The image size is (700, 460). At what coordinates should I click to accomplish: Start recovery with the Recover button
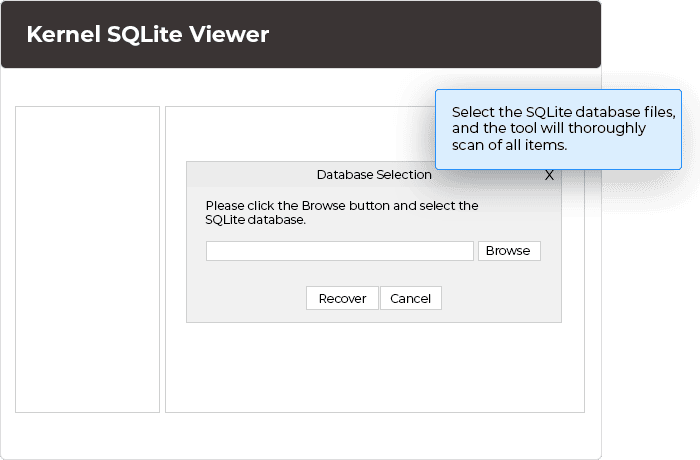pyautogui.click(x=342, y=298)
